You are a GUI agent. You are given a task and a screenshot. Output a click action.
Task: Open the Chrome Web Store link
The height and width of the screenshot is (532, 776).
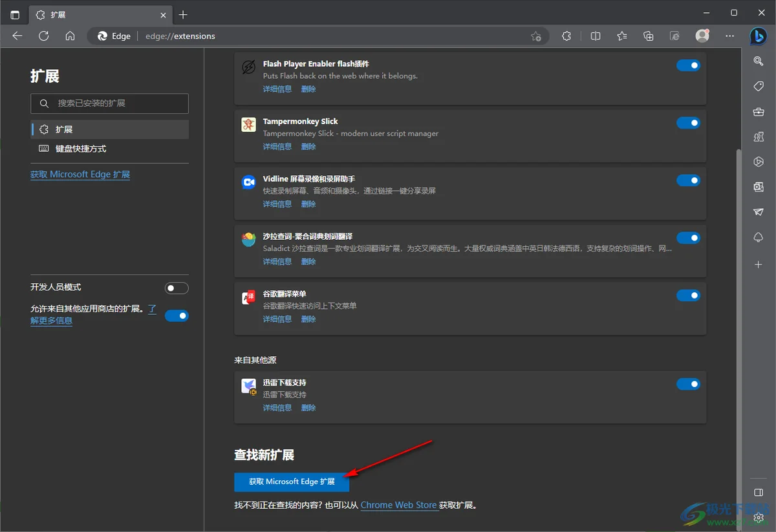coord(398,505)
